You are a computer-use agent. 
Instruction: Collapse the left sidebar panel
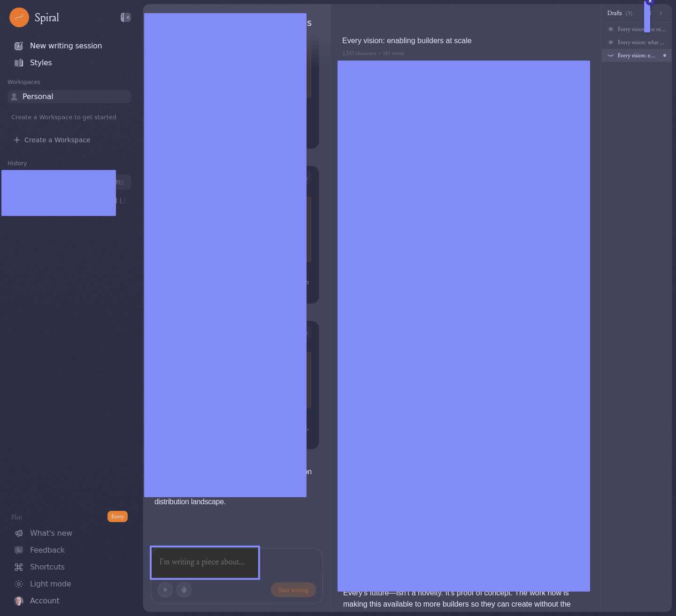(125, 17)
